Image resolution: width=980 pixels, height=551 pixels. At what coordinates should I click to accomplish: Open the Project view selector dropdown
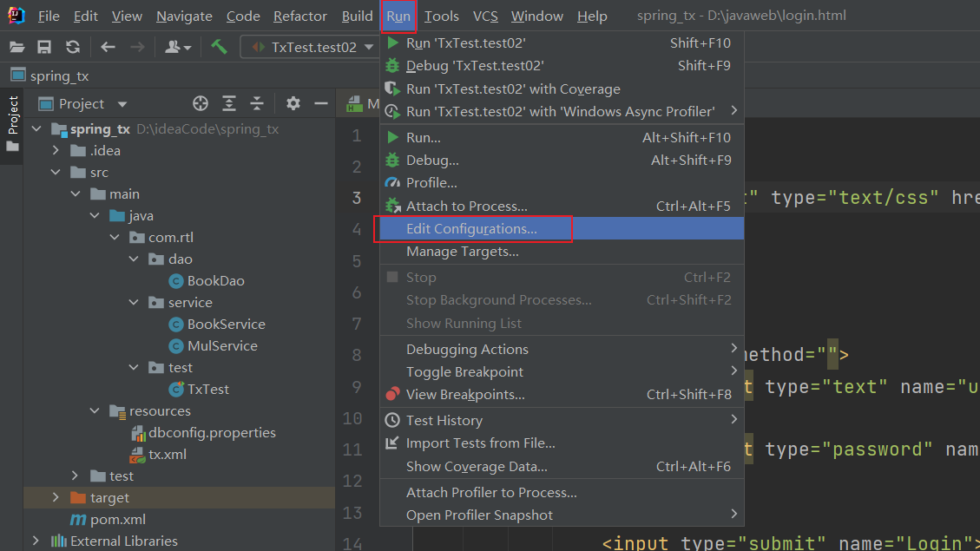click(122, 104)
